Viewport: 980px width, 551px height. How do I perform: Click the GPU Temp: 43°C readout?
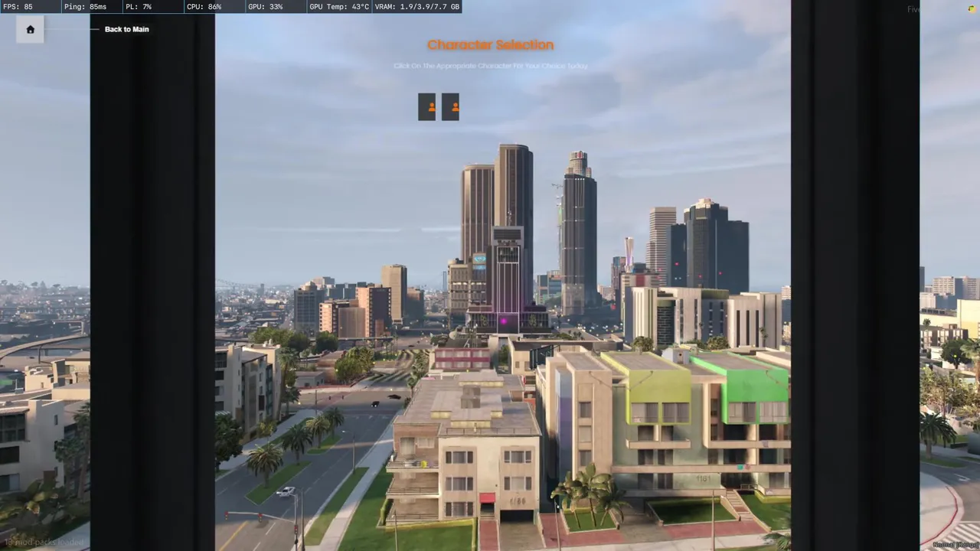(x=339, y=7)
